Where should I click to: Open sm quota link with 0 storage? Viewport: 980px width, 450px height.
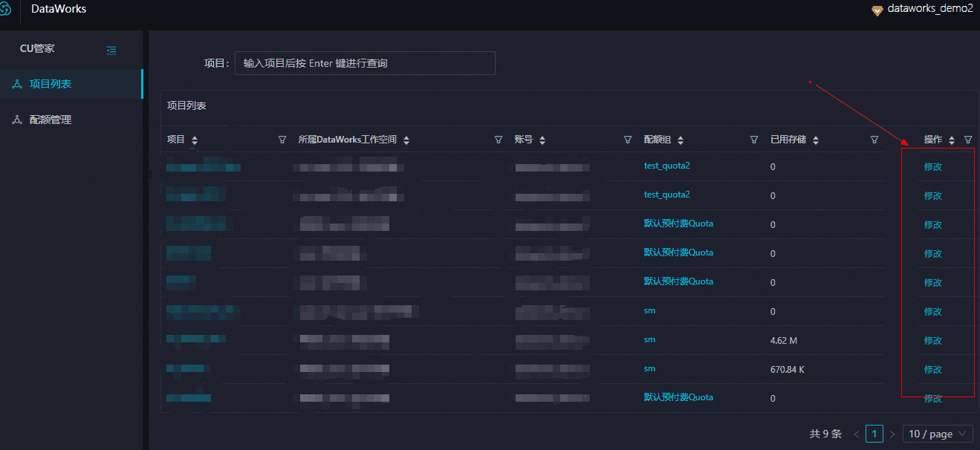650,310
